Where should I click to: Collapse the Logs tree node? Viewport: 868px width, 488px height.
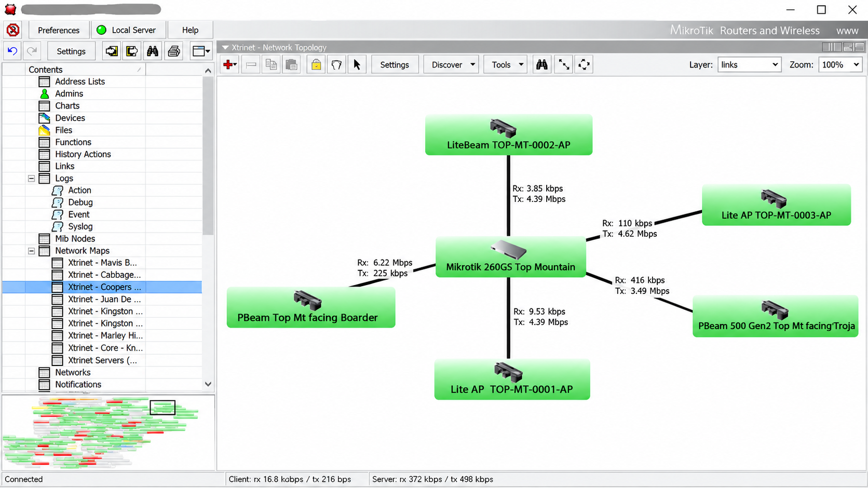31,178
